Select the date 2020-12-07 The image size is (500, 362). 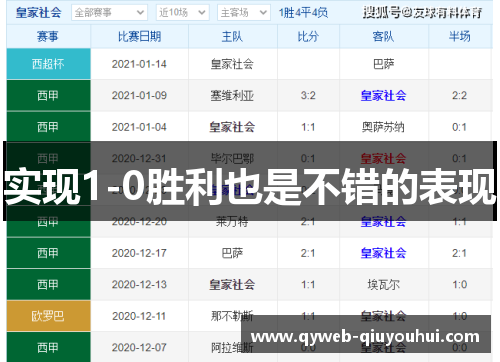[139, 347]
